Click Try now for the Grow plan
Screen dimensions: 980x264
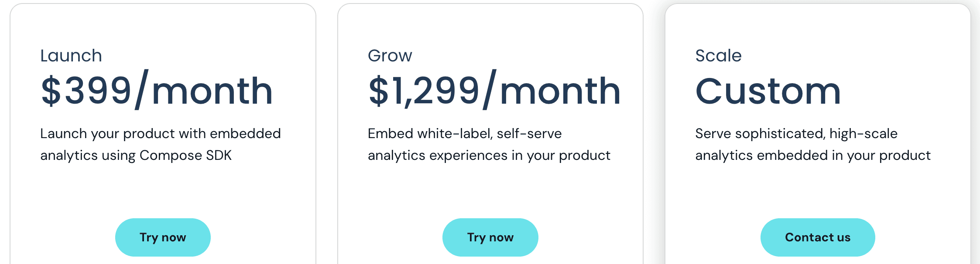[490, 237]
